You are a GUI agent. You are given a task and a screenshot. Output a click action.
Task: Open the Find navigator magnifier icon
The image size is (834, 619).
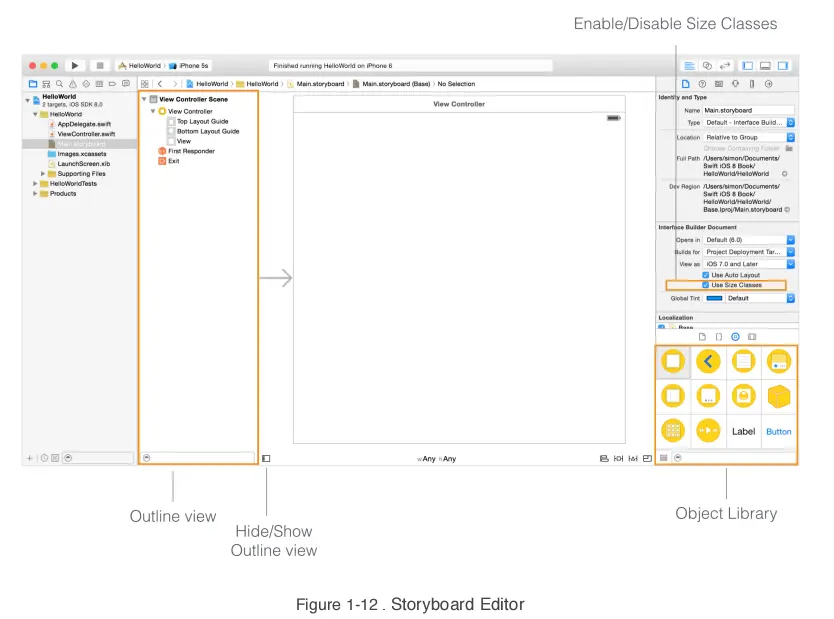tap(60, 83)
